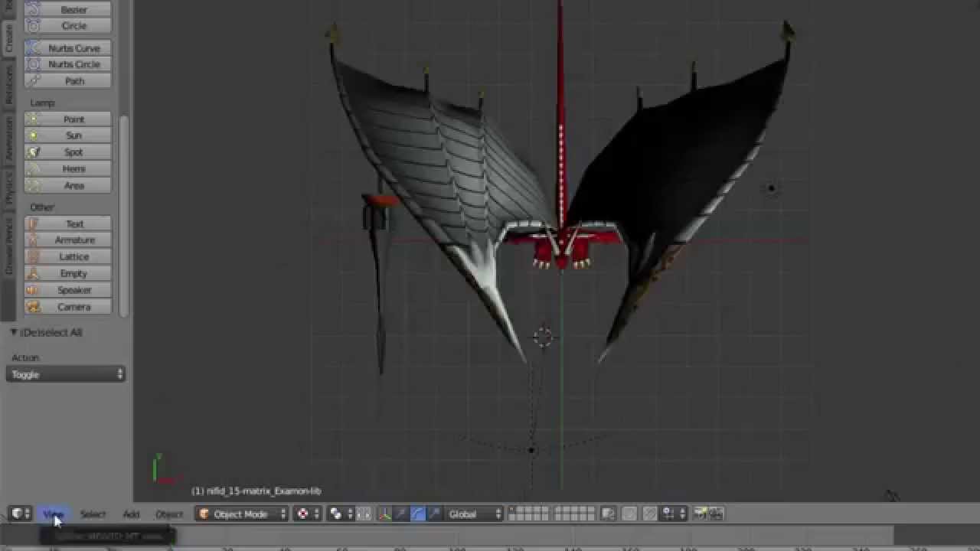
Task: Click OpenGL render image icon
Action: (700, 514)
